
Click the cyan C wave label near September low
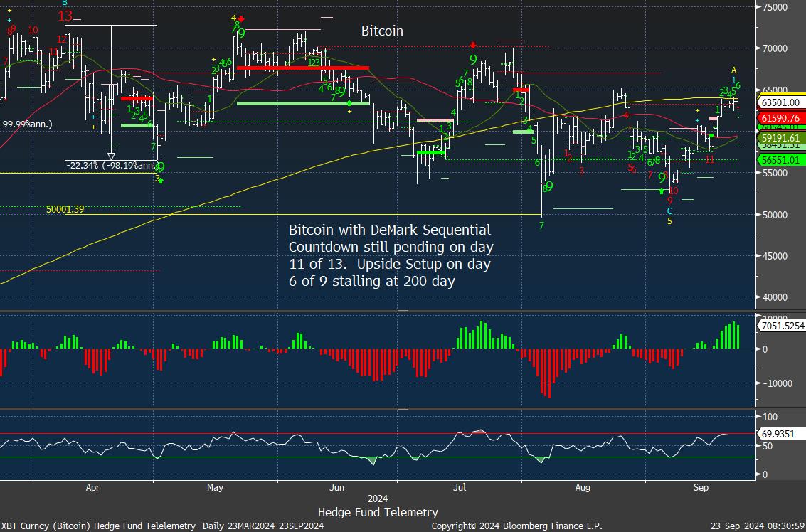coord(669,211)
